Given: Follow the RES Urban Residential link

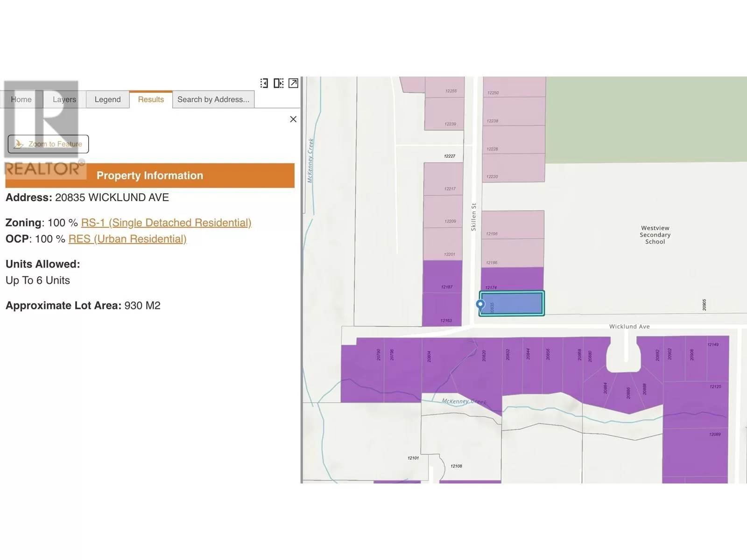Looking at the screenshot, I should tap(127, 239).
